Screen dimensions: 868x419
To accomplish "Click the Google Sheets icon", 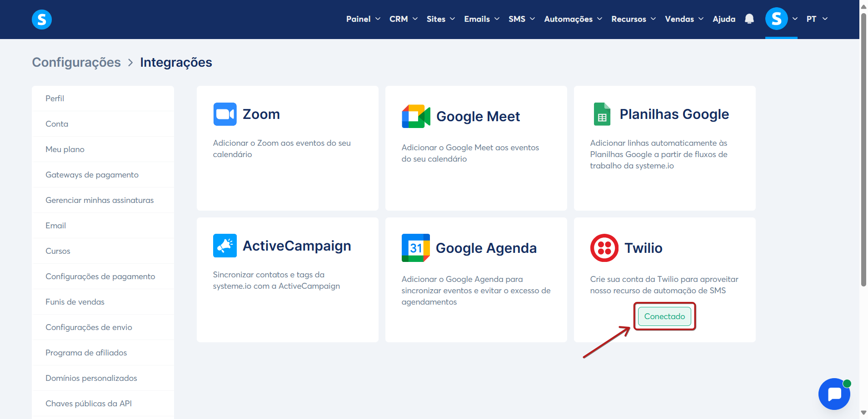I will (x=602, y=114).
